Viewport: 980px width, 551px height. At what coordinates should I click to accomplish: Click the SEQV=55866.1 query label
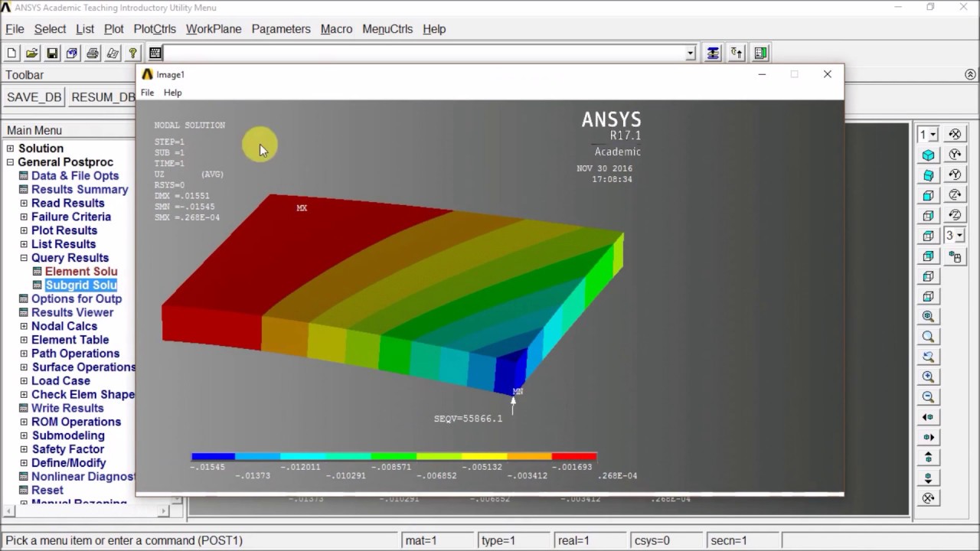468,419
